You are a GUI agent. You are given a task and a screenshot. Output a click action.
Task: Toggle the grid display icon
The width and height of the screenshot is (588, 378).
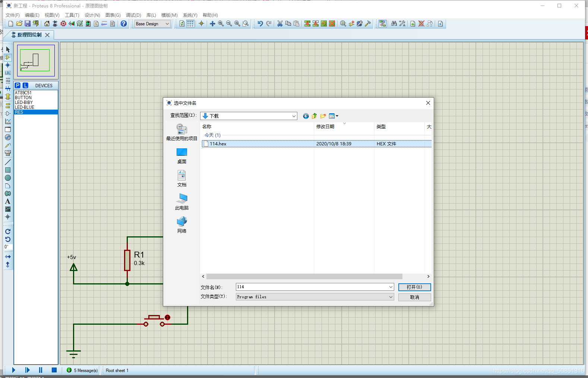pos(190,23)
